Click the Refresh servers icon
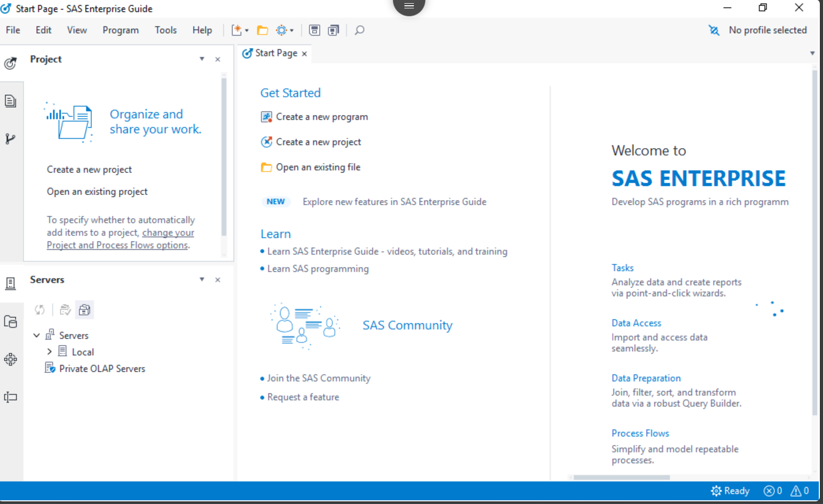The height and width of the screenshot is (504, 823). click(40, 310)
